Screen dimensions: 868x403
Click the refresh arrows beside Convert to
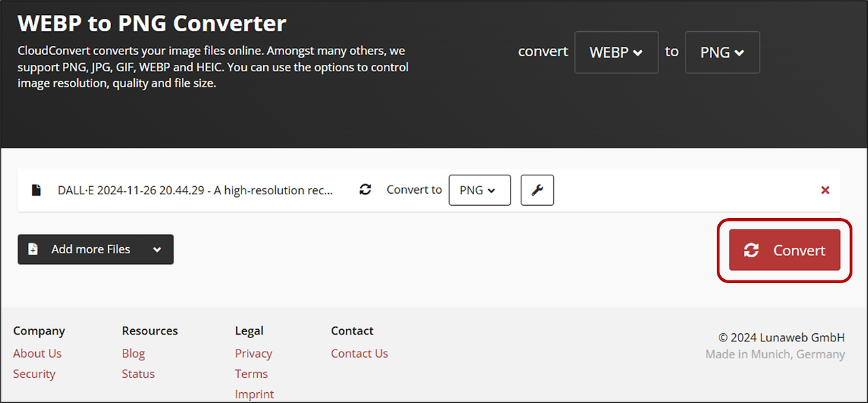(x=366, y=190)
